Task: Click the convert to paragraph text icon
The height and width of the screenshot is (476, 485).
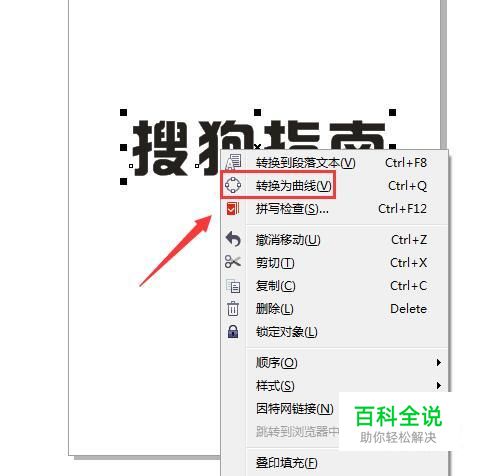Action: (233, 162)
